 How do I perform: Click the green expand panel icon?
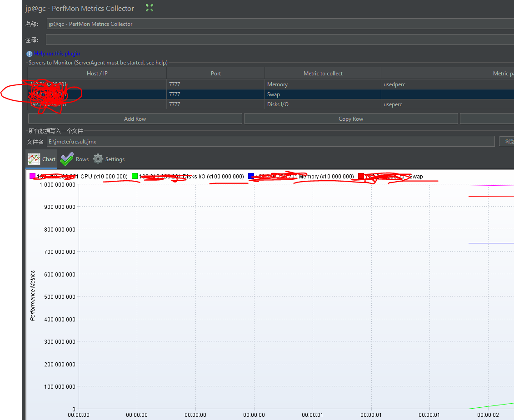click(150, 8)
